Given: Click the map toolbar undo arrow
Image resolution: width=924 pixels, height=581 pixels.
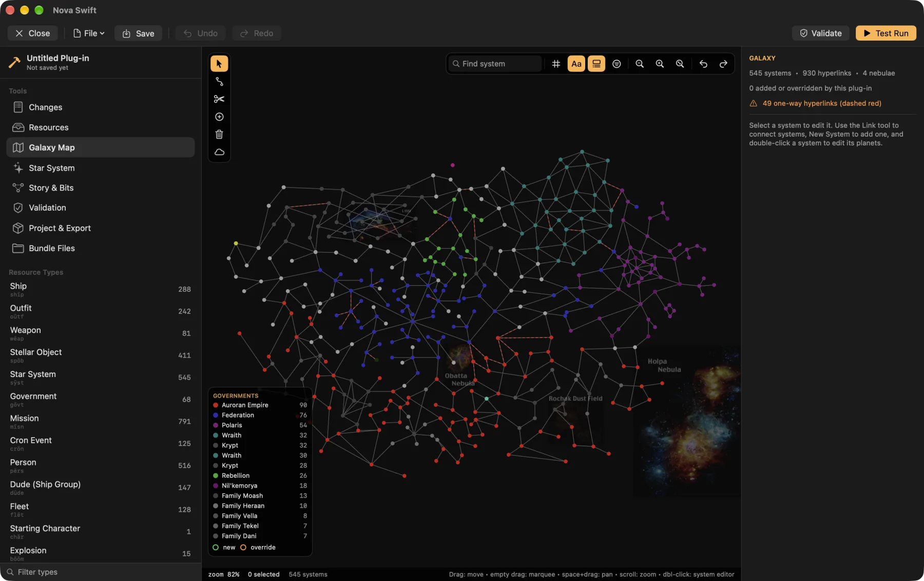Looking at the screenshot, I should click(x=703, y=64).
